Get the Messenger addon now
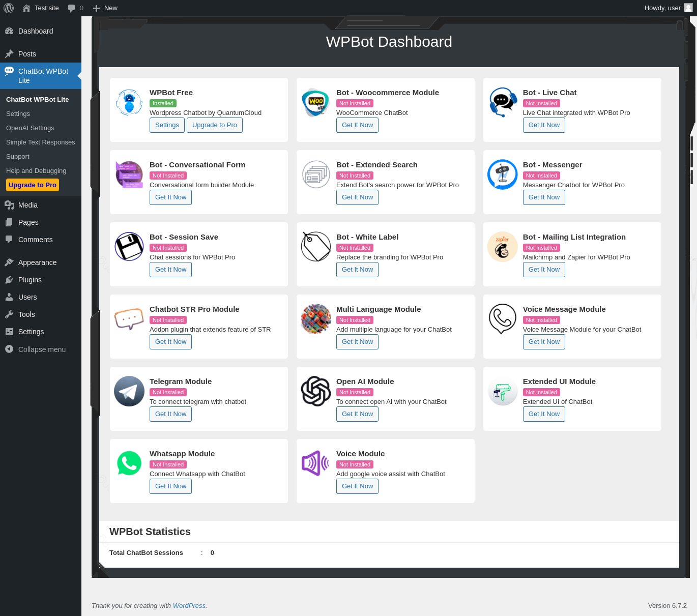 tap(544, 197)
